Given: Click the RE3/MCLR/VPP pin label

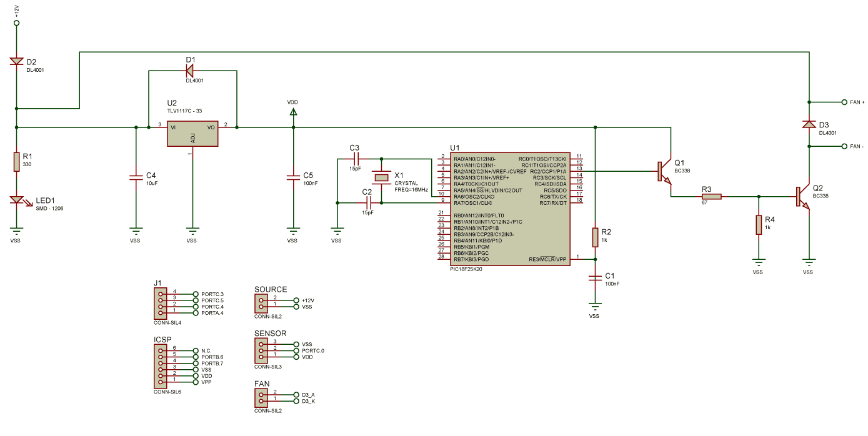Looking at the screenshot, I should pos(547,259).
